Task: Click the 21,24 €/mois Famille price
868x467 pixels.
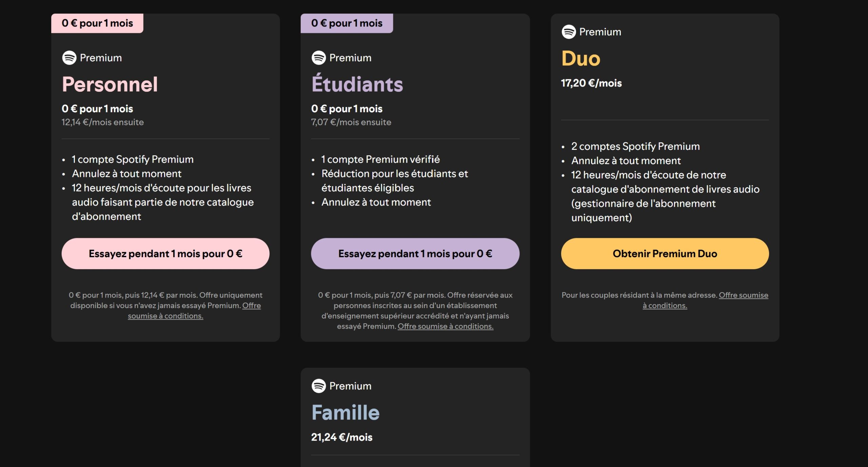Action: point(341,437)
